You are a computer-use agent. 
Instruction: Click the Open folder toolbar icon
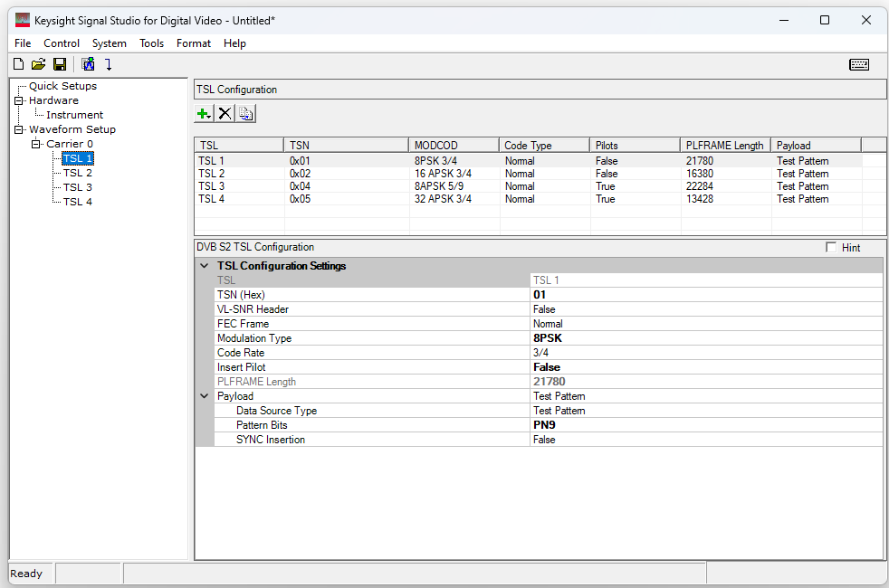click(x=39, y=64)
